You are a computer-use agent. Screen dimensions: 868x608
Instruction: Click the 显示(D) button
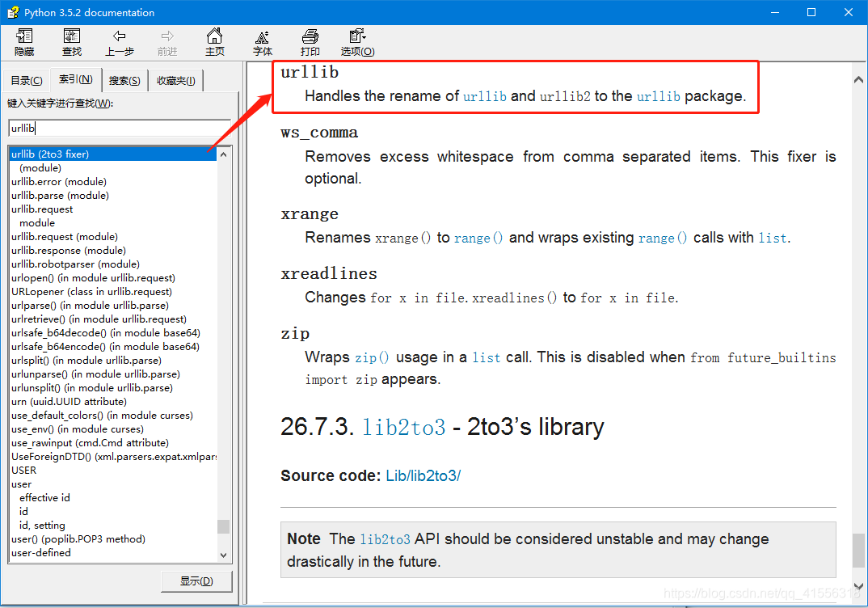tap(196, 581)
